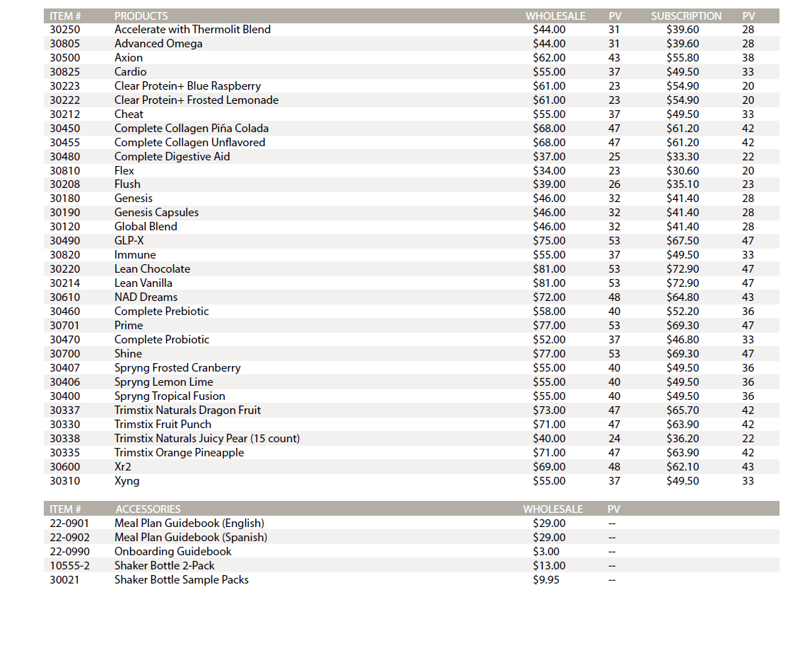
Task: Click the 'Cardio' product row name
Action: pos(131,71)
